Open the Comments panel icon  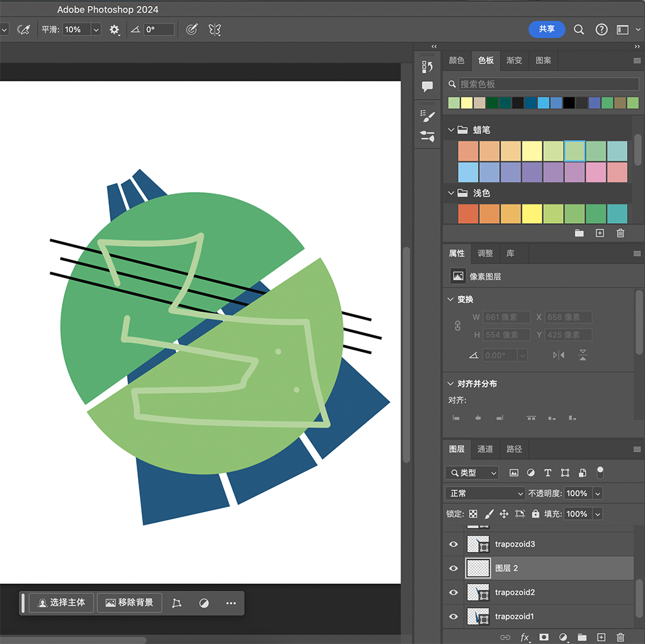click(x=427, y=87)
